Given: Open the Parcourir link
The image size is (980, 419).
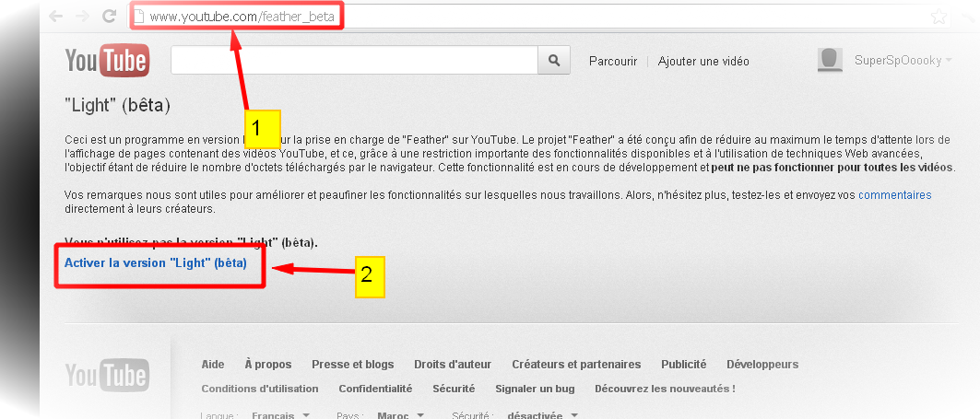Looking at the screenshot, I should 613,61.
